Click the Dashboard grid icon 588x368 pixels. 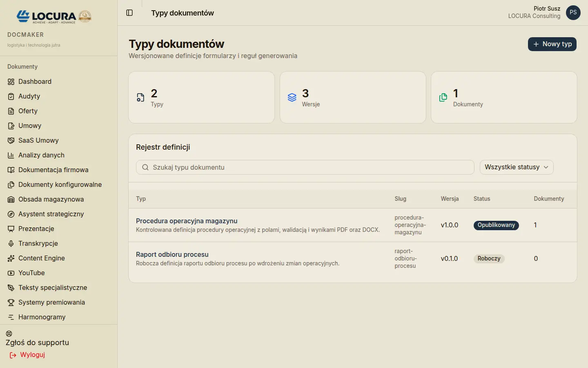[11, 82]
